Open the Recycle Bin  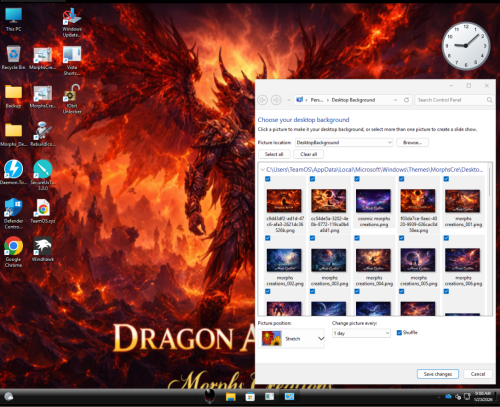13,58
